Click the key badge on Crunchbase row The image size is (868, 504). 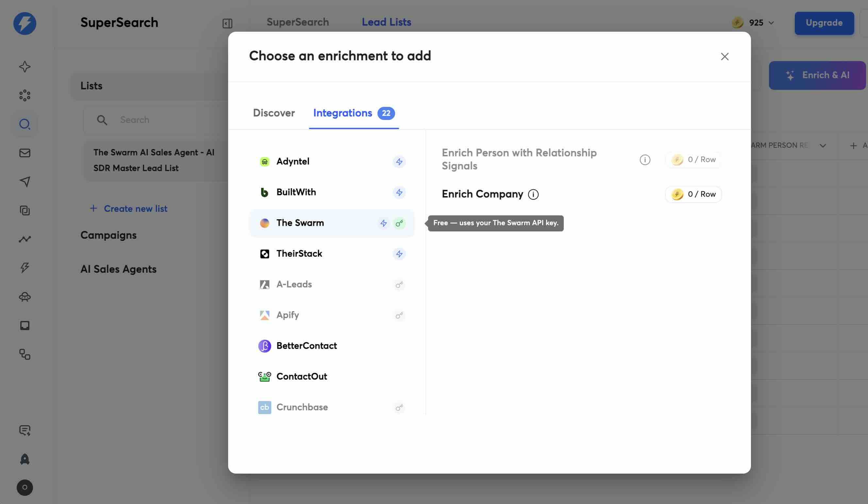tap(399, 408)
